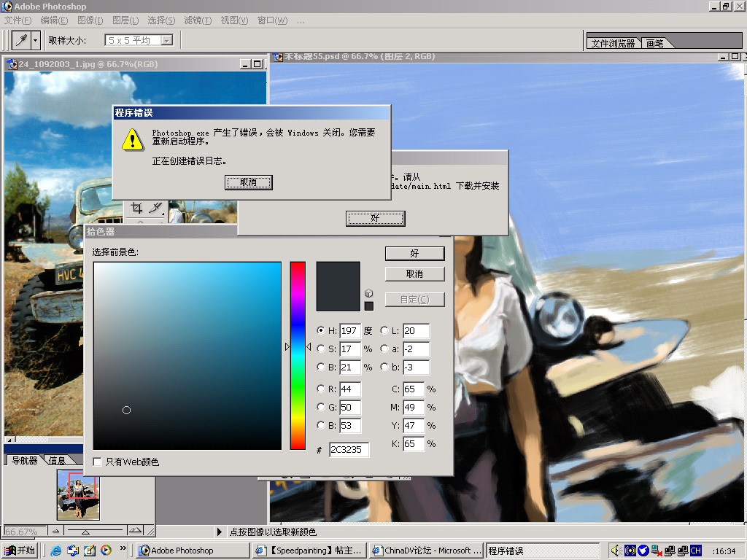Image resolution: width=747 pixels, height=560 pixels.
Task: Switch to the Speedpainting browser taskbar button
Action: [310, 551]
